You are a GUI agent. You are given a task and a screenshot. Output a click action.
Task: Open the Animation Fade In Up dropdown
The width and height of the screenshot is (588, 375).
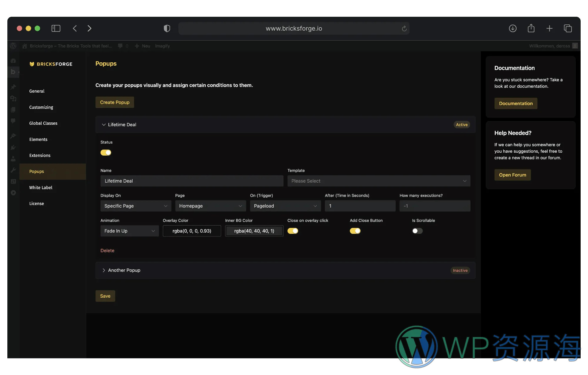130,231
